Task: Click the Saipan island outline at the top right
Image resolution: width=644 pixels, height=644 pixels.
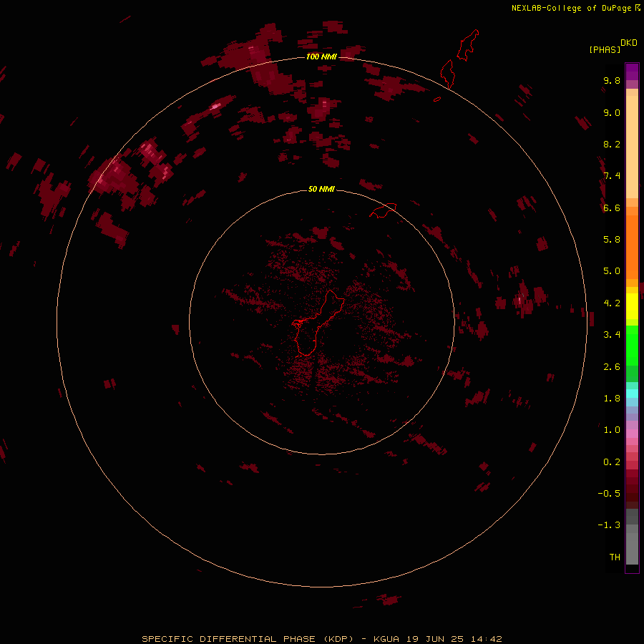Action: [468, 45]
